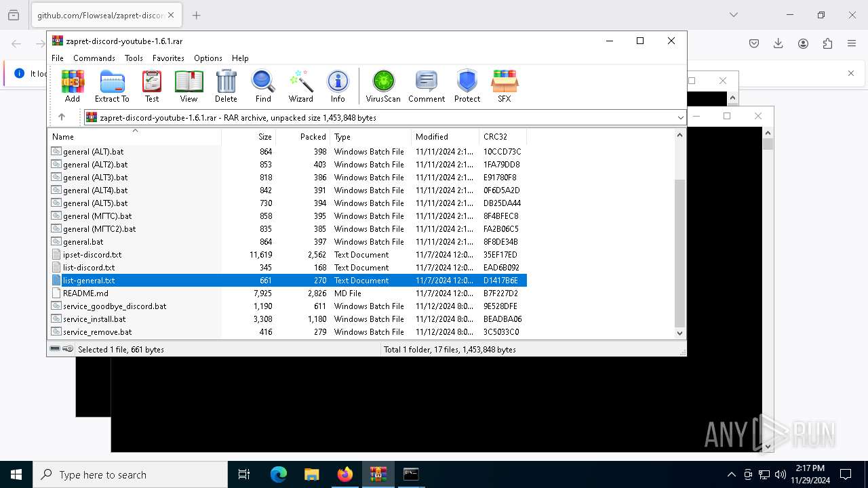The width and height of the screenshot is (868, 488).
Task: Run the Test archive tool
Action: [152, 86]
